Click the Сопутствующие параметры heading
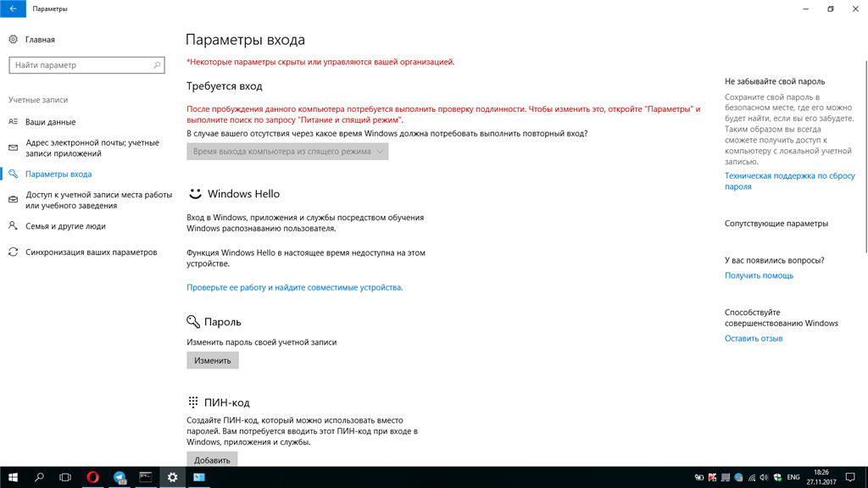Image resolution: width=868 pixels, height=488 pixels. coord(776,224)
